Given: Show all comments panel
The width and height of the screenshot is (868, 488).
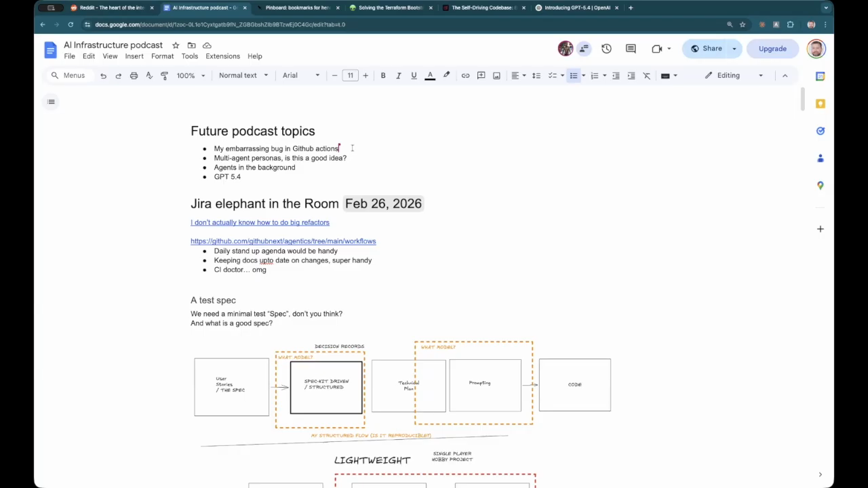Looking at the screenshot, I should (631, 49).
